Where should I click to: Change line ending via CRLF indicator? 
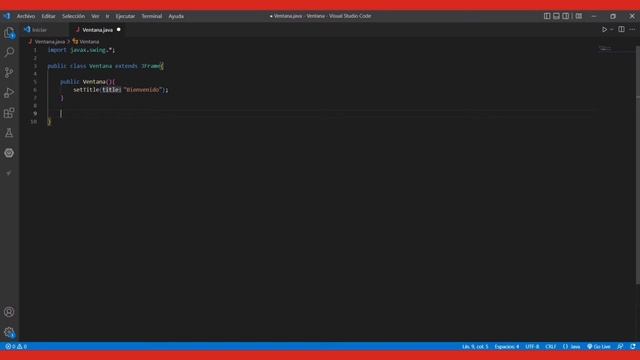551,347
